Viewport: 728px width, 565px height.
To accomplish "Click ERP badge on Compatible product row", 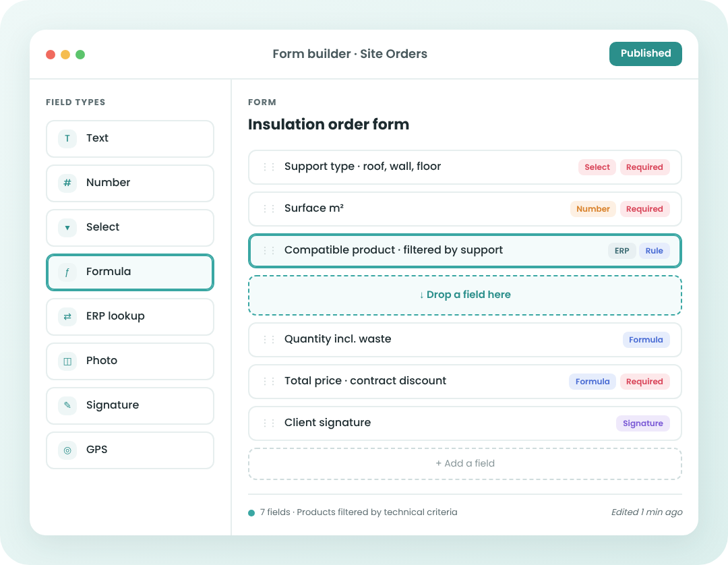I will [621, 251].
